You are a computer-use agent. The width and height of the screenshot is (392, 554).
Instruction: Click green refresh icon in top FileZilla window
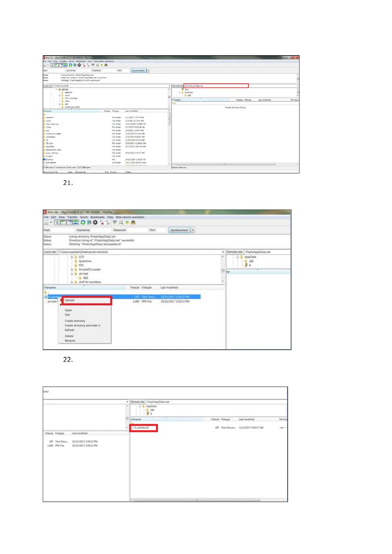(70, 65)
